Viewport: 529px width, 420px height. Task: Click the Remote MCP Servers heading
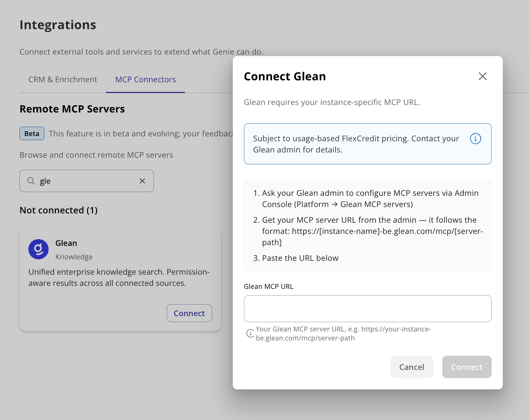pos(72,109)
